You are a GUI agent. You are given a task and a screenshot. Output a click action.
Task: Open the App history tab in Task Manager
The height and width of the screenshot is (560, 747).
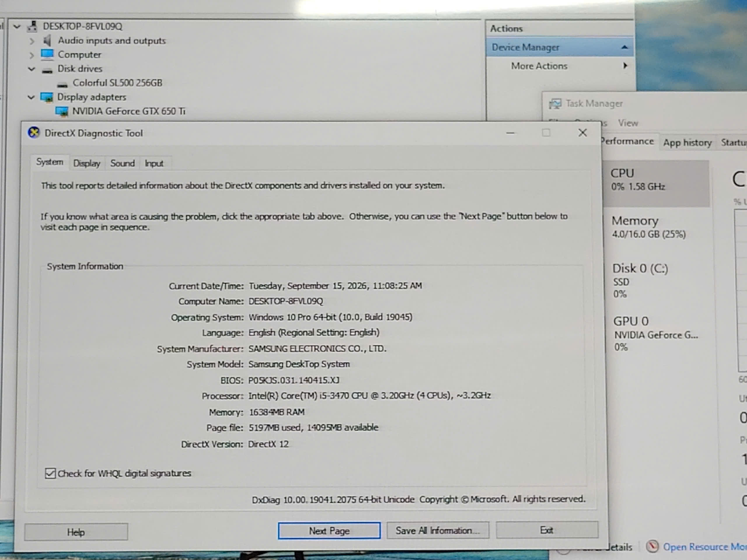(x=687, y=143)
